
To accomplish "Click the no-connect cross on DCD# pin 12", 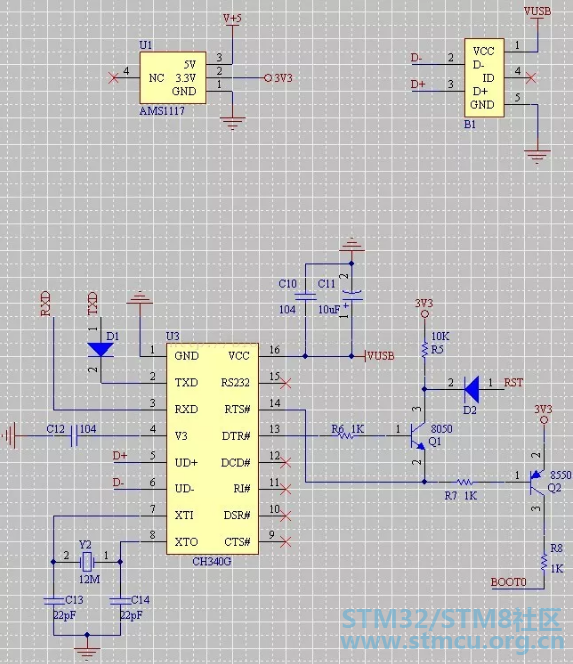I will tap(285, 463).
